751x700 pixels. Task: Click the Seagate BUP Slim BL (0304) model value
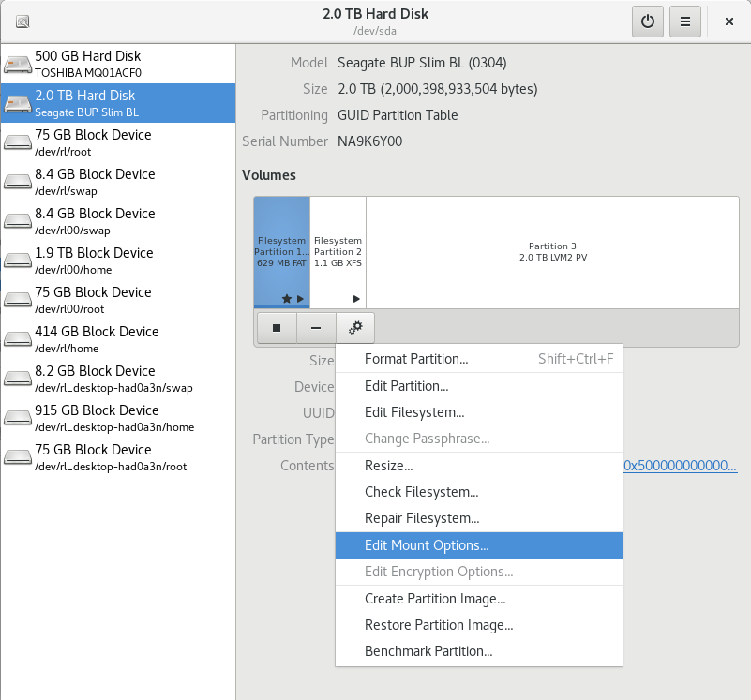[x=422, y=63]
